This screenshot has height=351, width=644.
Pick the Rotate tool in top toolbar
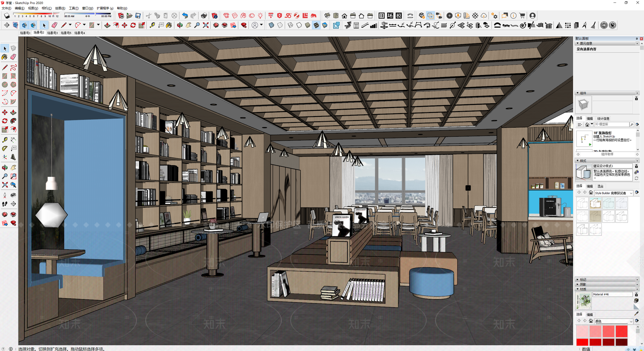pos(133,25)
